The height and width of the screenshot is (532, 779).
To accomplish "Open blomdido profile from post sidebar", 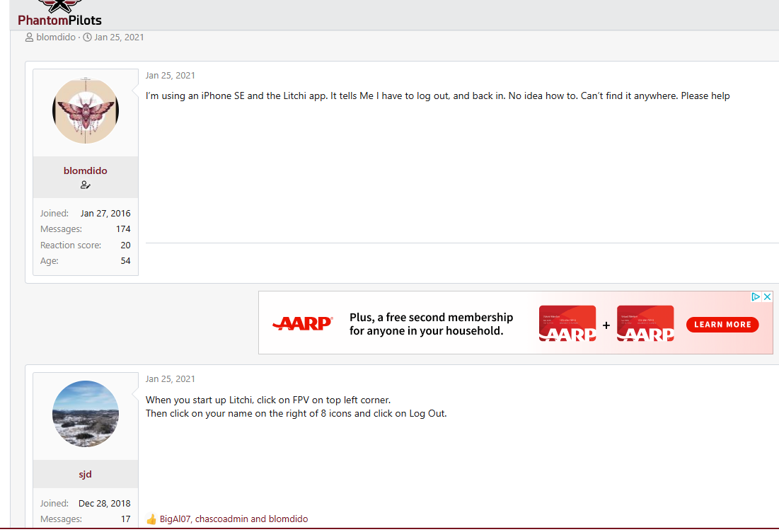I will 86,170.
